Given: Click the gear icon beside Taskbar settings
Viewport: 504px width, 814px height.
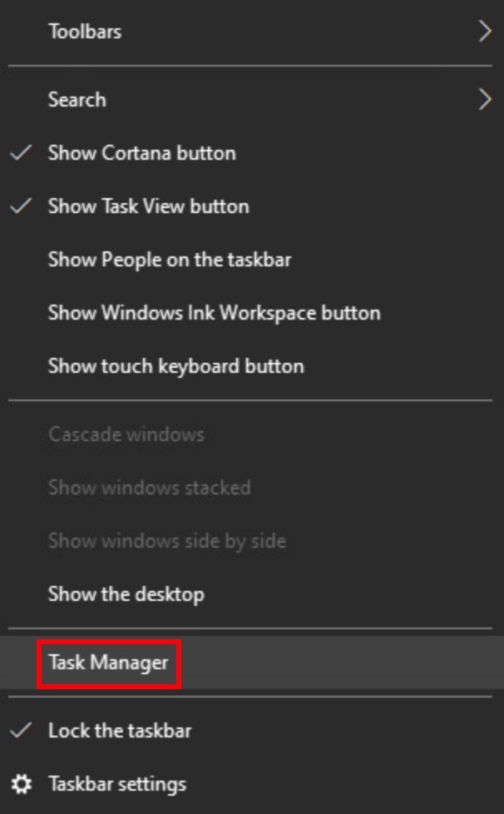Looking at the screenshot, I should (22, 784).
